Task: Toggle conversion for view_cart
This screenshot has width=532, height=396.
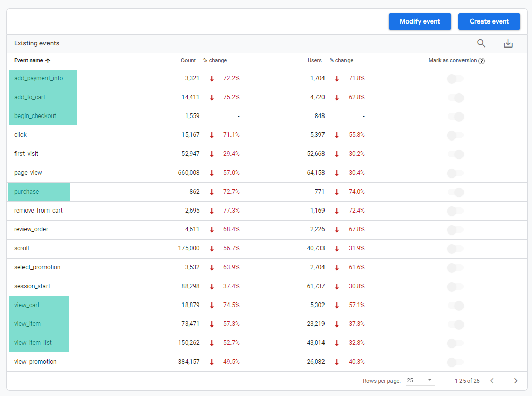Action: pyautogui.click(x=456, y=306)
